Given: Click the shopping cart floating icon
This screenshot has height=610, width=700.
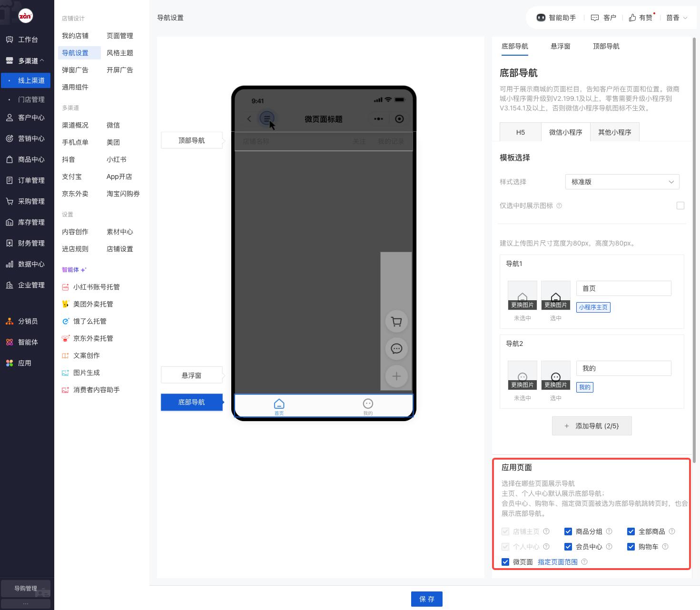Looking at the screenshot, I should click(396, 322).
